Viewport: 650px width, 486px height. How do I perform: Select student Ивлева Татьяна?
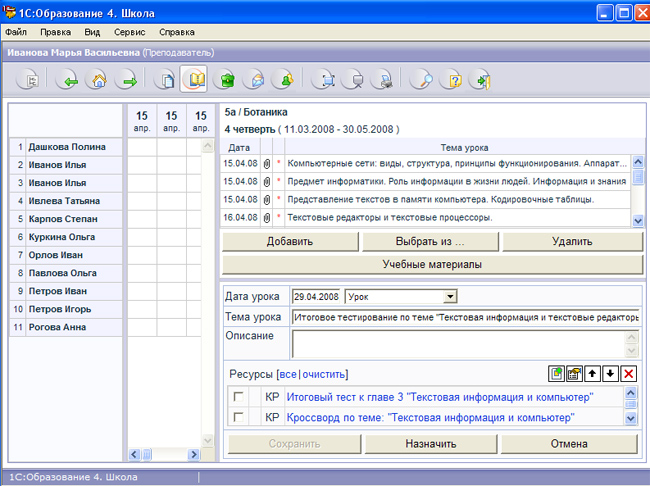point(64,201)
